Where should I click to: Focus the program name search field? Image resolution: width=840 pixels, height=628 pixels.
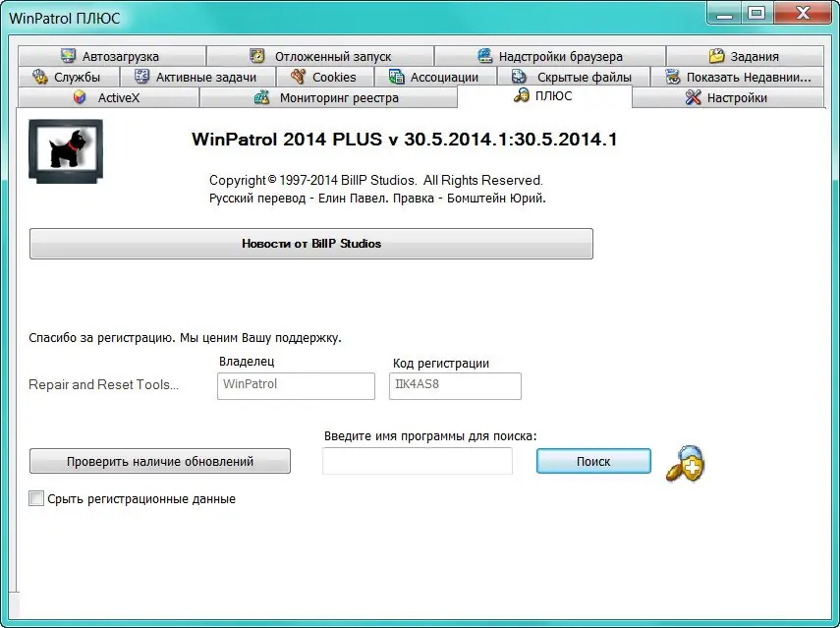tap(418, 461)
